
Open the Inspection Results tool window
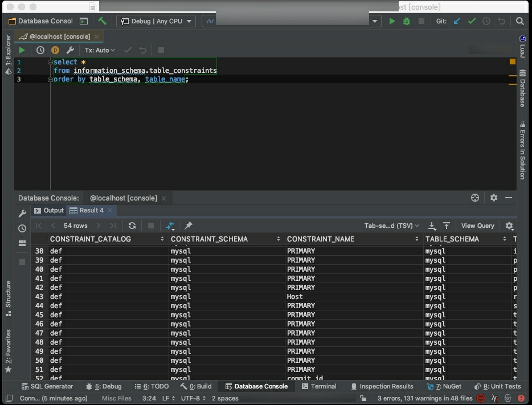tap(382, 386)
